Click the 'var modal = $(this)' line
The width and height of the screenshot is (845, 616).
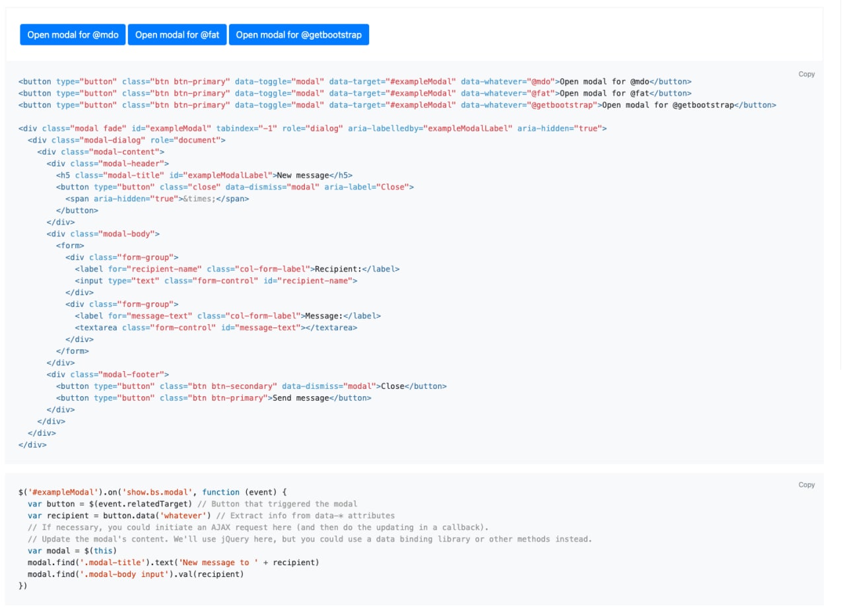73,551
